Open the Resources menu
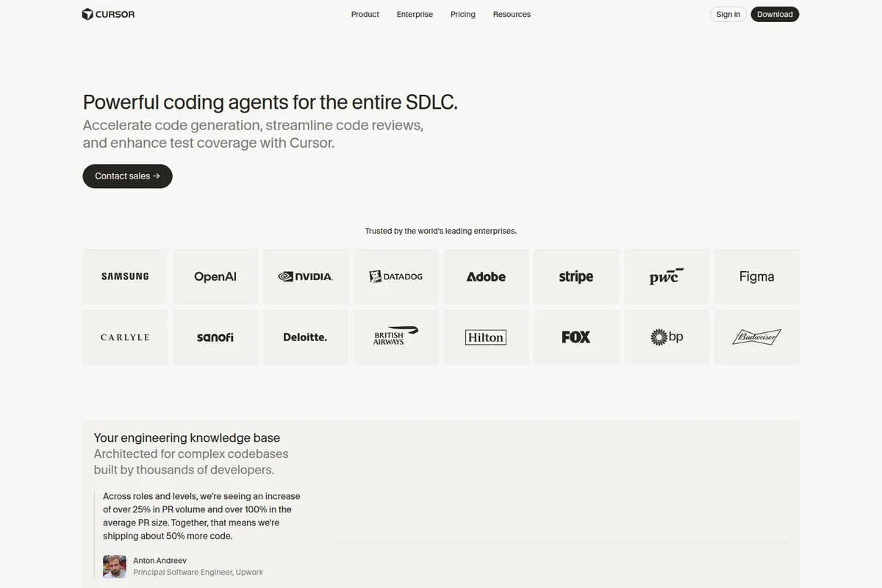Image resolution: width=882 pixels, height=588 pixels. tap(512, 14)
